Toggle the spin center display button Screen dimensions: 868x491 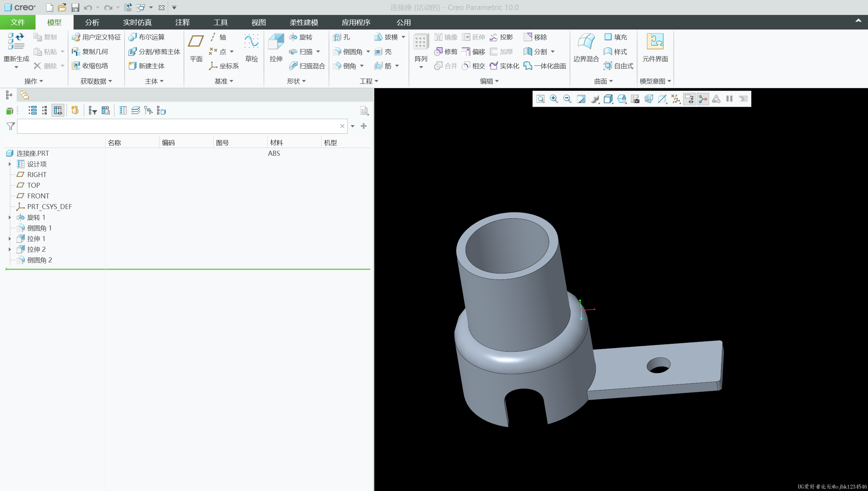click(x=703, y=99)
